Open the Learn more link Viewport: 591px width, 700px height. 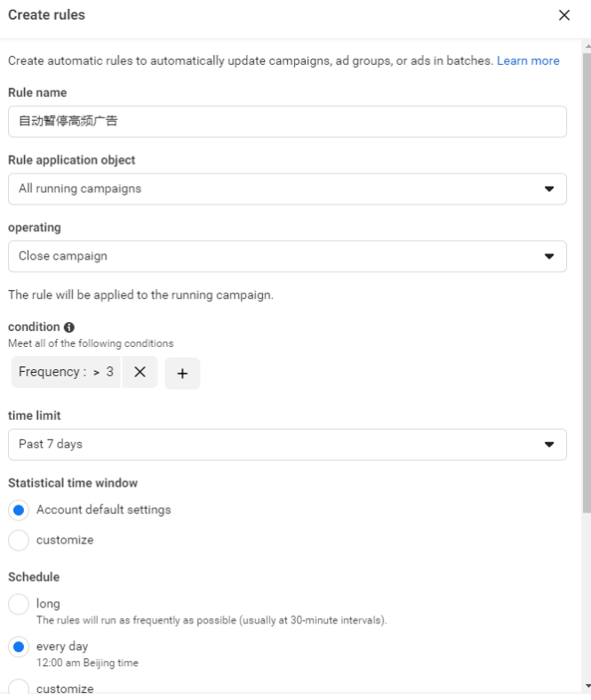(x=528, y=60)
